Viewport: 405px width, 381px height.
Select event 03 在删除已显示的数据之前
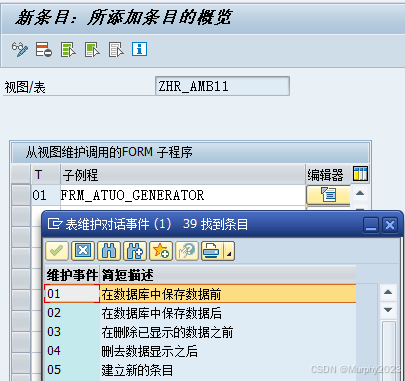[200, 332]
